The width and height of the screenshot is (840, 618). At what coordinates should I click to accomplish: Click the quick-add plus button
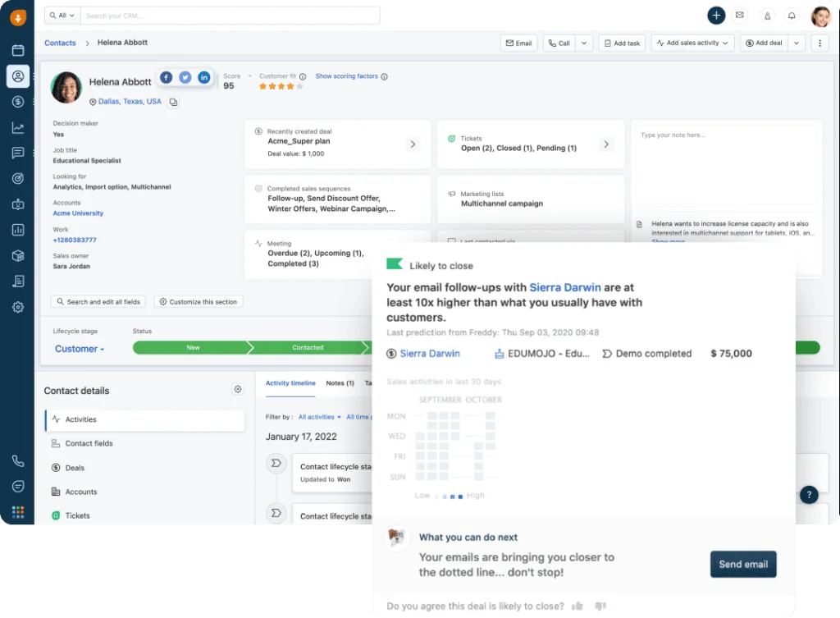[716, 16]
